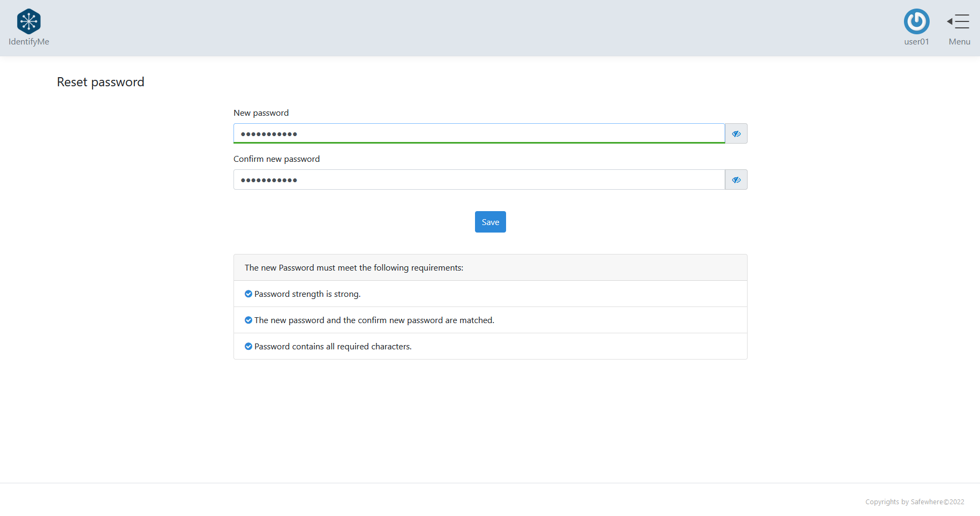Open the Menu hamburger icon
980x516 pixels.
(x=959, y=21)
